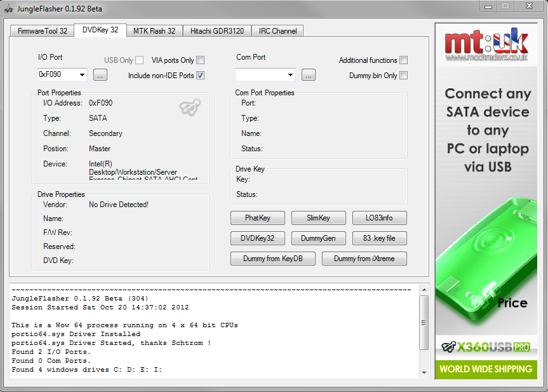The width and height of the screenshot is (548, 392).
Task: Click the log scrollbar down arrow
Action: click(424, 373)
